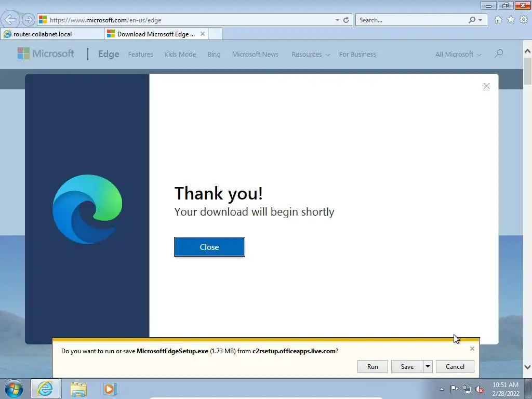Click the Microsoft logo link

click(46, 54)
